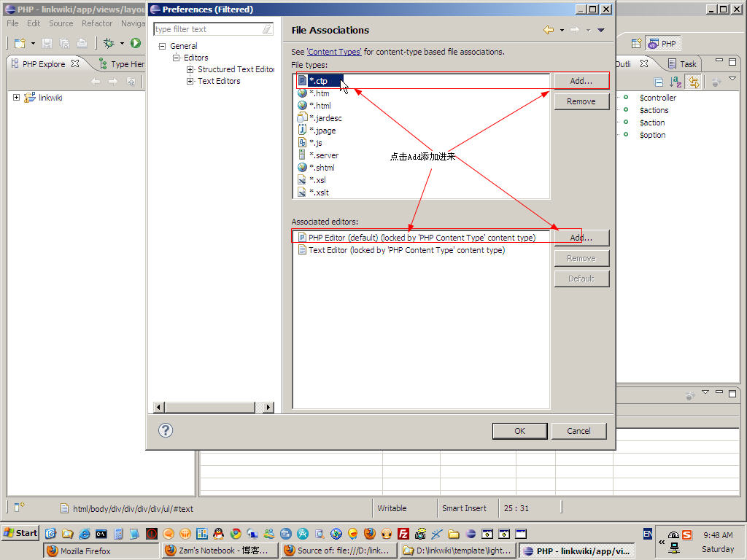Click the help question mark icon
Screen dimensions: 747x560
(166, 430)
